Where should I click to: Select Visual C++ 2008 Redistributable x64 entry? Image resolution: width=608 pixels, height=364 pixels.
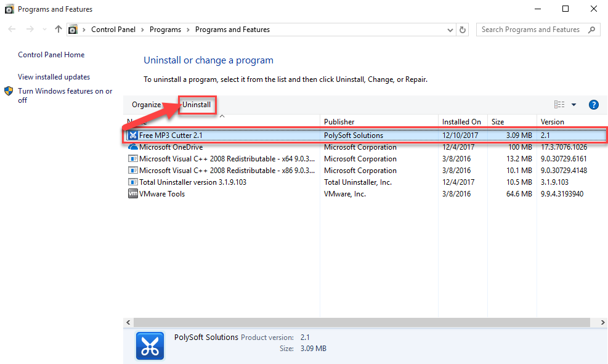tap(227, 158)
